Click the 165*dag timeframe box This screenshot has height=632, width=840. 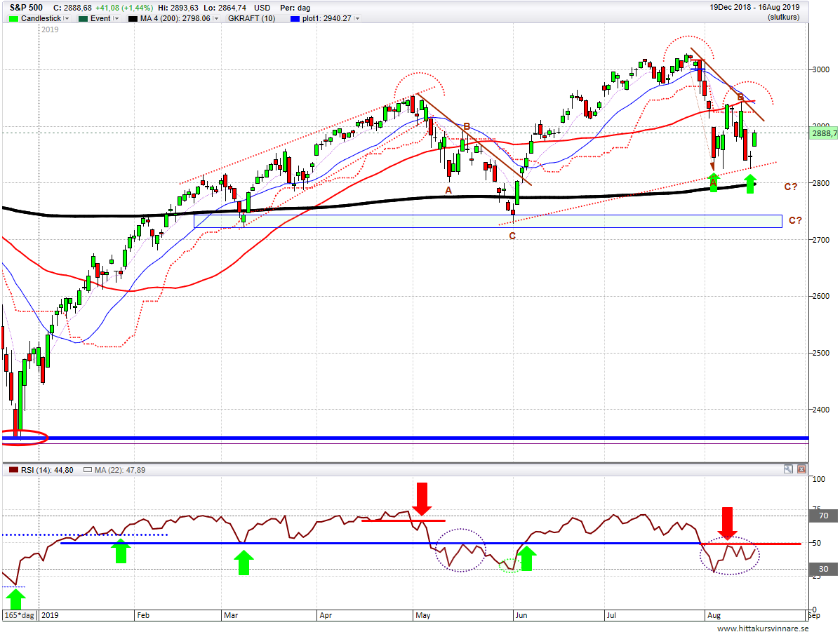pos(19,615)
